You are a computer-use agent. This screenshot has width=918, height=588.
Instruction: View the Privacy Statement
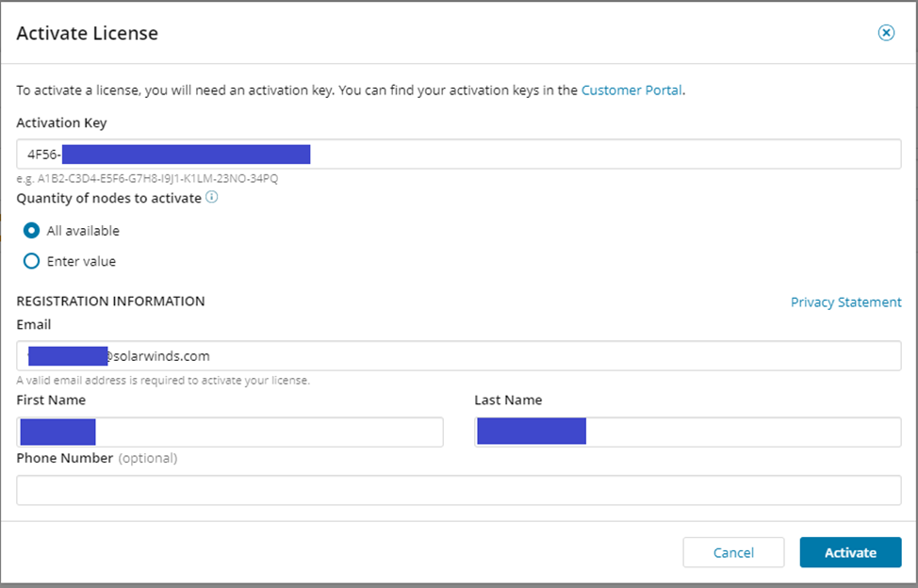tap(845, 302)
